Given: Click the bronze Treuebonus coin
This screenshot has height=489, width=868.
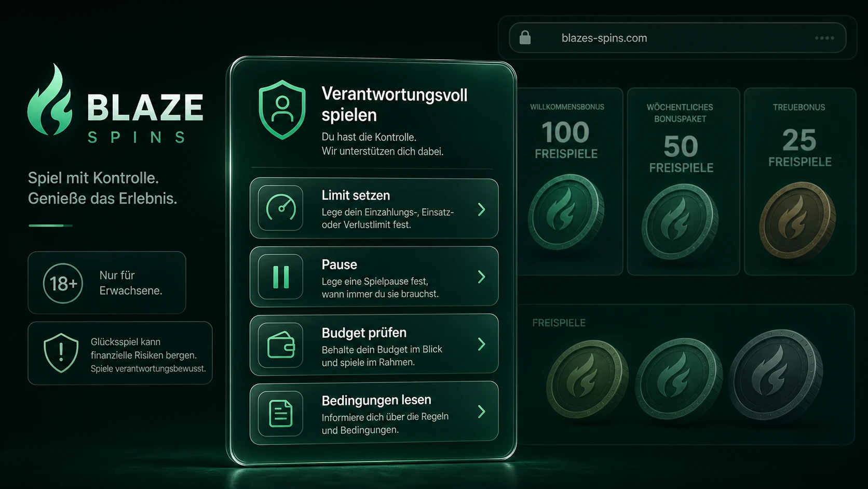Looking at the screenshot, I should 797,220.
